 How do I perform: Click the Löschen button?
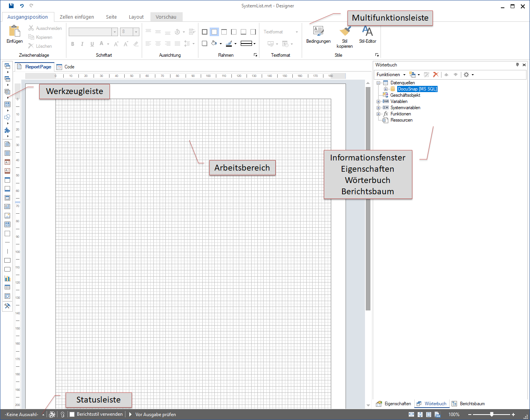pos(40,46)
